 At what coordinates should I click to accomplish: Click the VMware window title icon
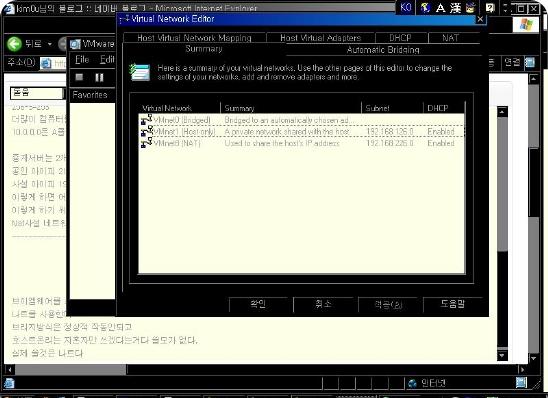(x=75, y=44)
